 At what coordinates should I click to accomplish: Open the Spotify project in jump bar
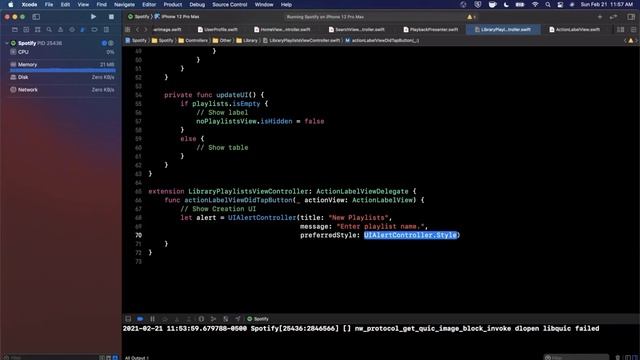click(x=136, y=40)
